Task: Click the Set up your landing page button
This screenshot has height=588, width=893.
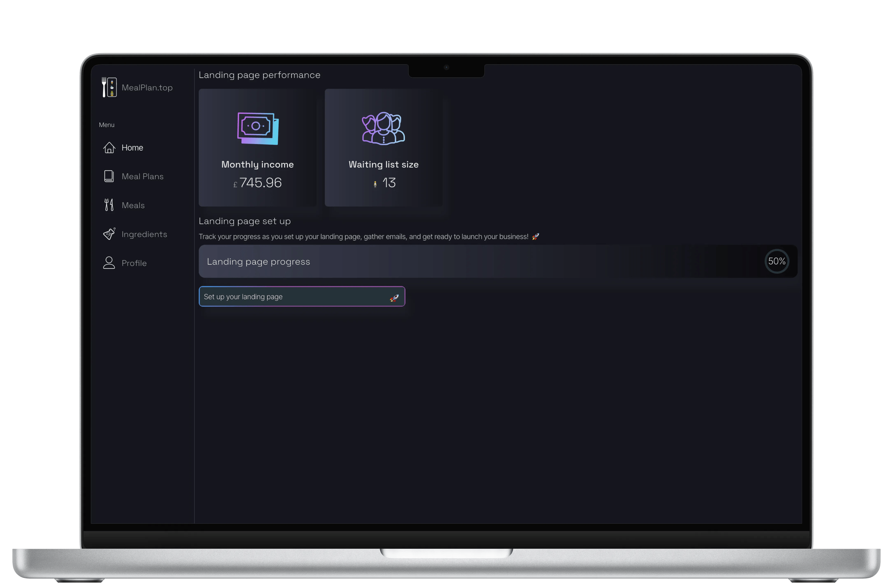Action: coord(302,297)
